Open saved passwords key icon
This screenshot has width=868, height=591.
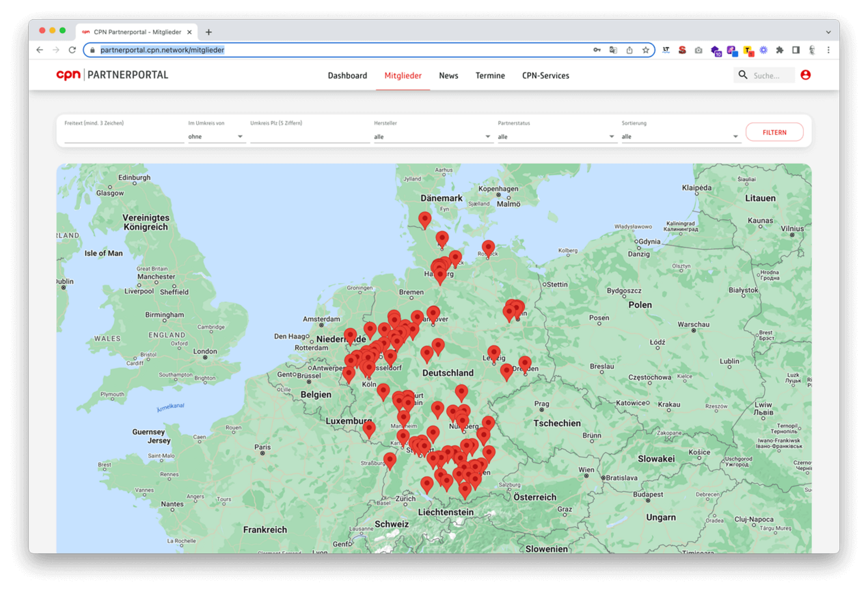click(597, 50)
